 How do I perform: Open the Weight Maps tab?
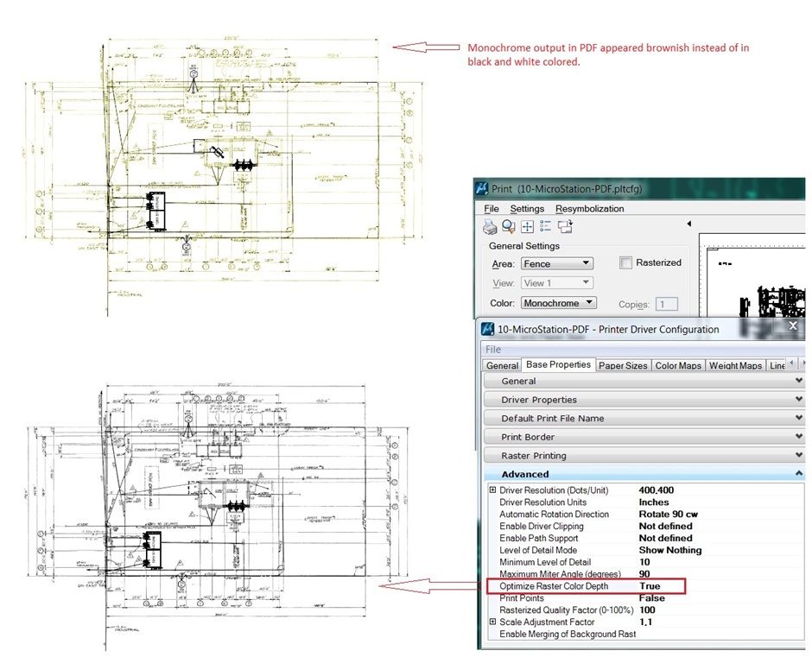click(x=735, y=365)
